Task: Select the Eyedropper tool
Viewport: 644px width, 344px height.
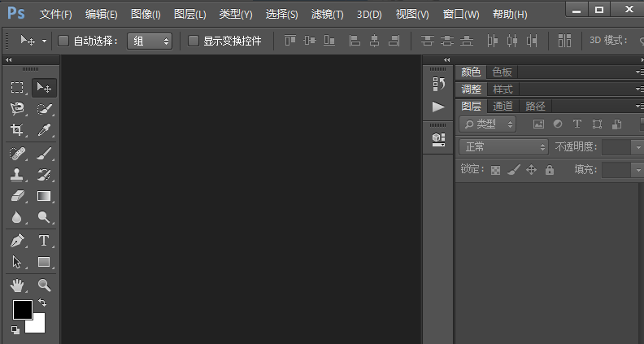Action: click(44, 130)
